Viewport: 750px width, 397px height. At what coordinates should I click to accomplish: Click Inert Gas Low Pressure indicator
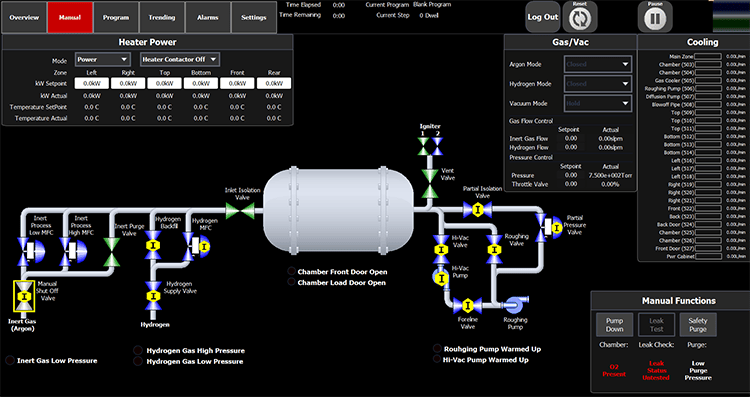(x=10, y=360)
